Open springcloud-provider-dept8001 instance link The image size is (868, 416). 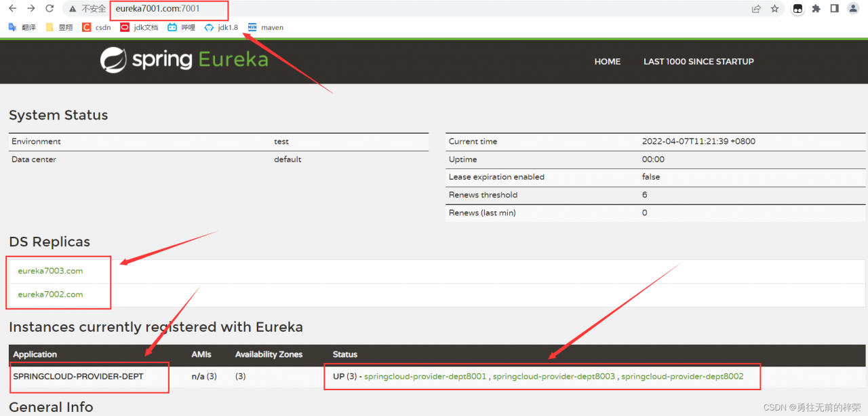(425, 376)
